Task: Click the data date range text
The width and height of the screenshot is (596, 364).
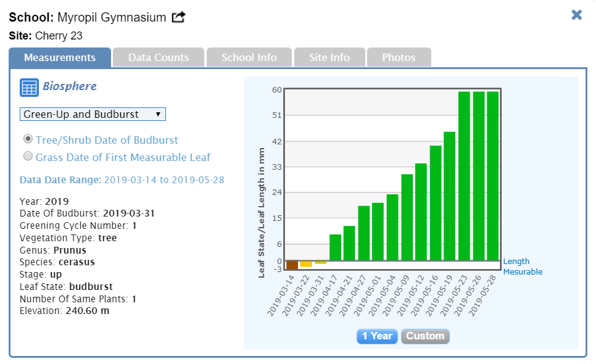Action: (122, 180)
